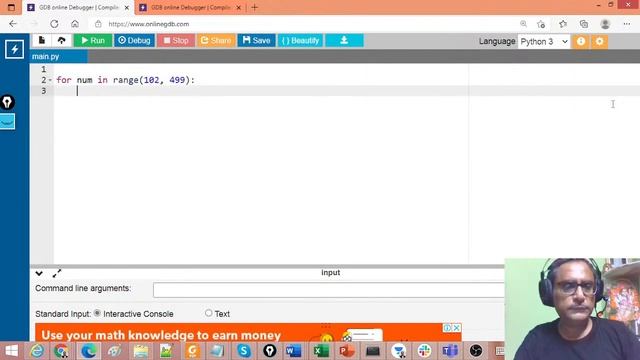Open a new browser tab
The image size is (640, 360).
[x=255, y=7]
